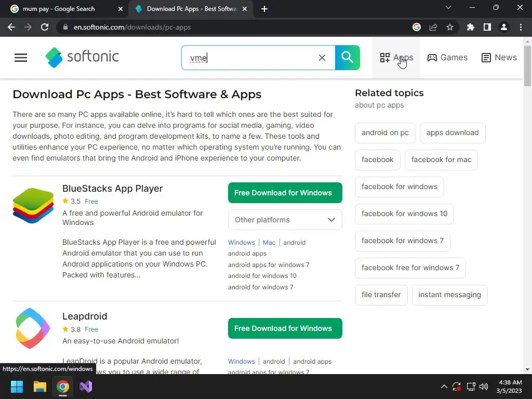This screenshot has height=399, width=532.
Task: Open the BlueStacks App Player title link
Action: (x=112, y=189)
